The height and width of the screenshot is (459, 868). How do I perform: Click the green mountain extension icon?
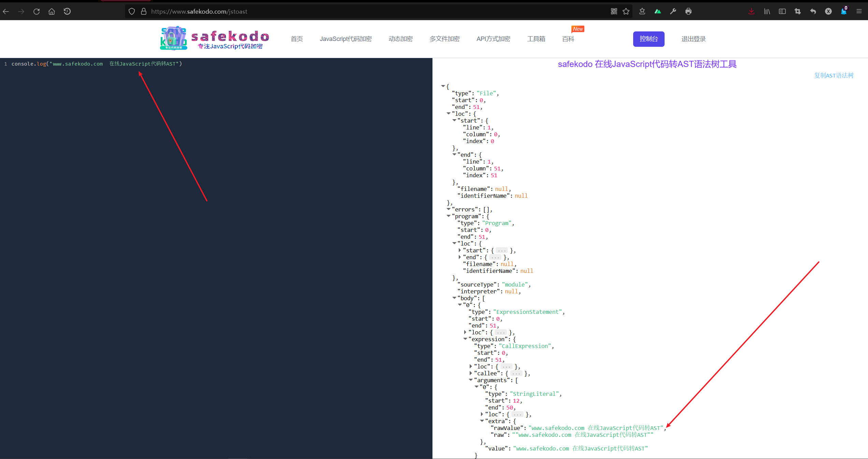657,11
